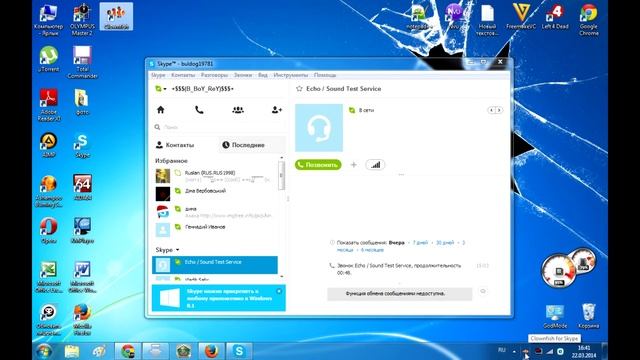Open RU language selector in tray
Image resolution: width=640 pixels, height=360 pixels.
[x=502, y=350]
